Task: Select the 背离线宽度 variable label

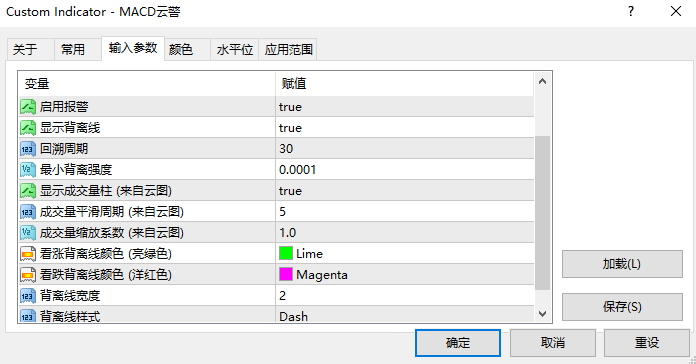Action: pyautogui.click(x=70, y=296)
